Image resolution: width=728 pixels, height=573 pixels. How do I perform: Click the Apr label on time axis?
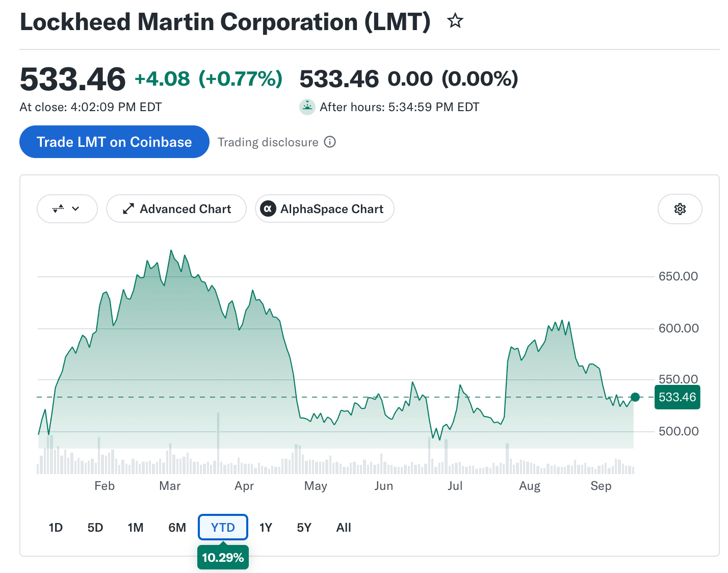(x=244, y=486)
